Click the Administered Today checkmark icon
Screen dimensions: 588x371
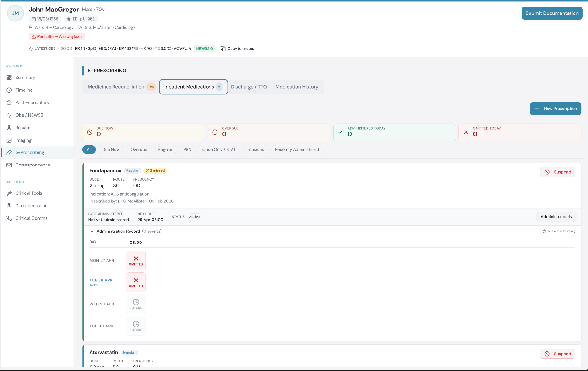(x=340, y=132)
